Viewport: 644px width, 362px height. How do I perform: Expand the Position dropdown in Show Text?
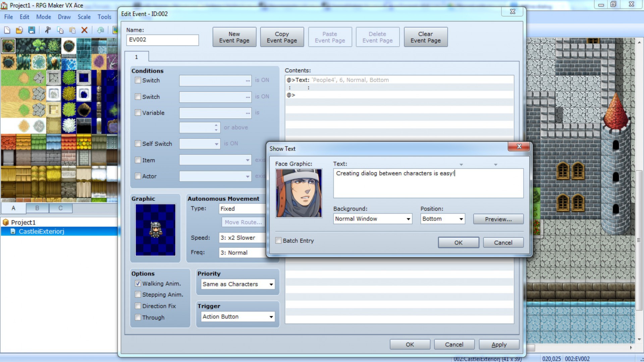(461, 219)
